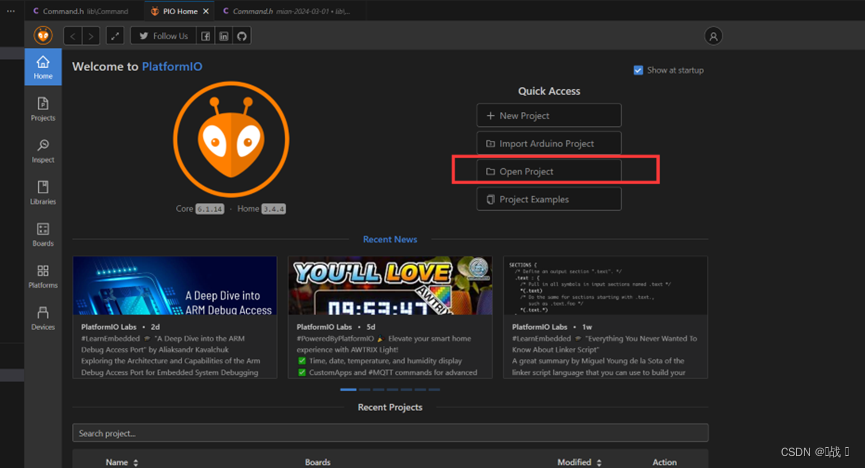Click Import Arduino Project button
This screenshot has height=468, width=865.
549,143
